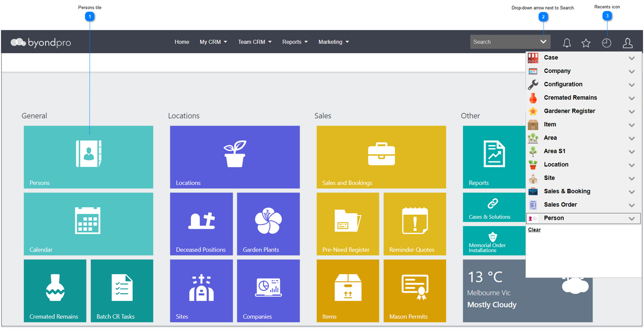Viewport: 644px width, 329px height.
Task: Open the Batch CR Tasks tile
Action: click(x=122, y=291)
